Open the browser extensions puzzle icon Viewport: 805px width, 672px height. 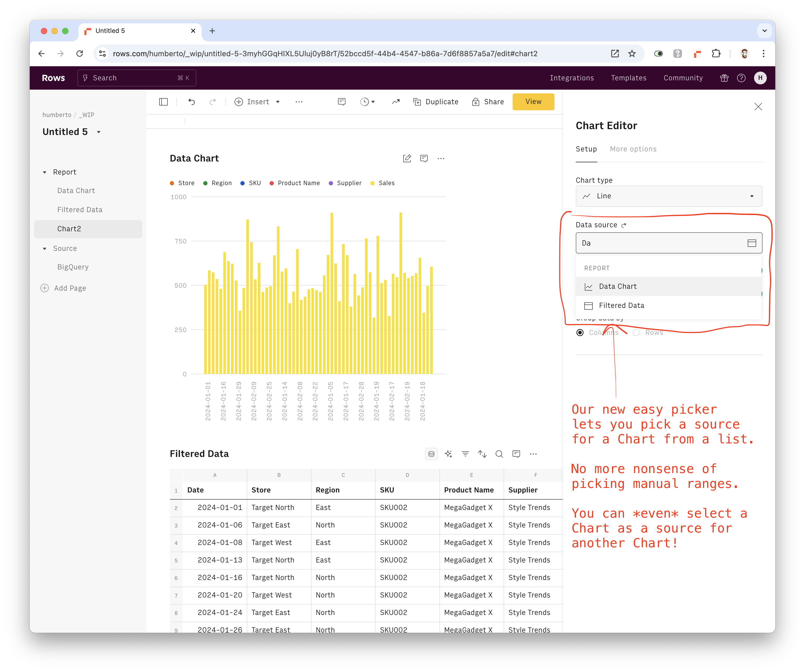coord(716,54)
